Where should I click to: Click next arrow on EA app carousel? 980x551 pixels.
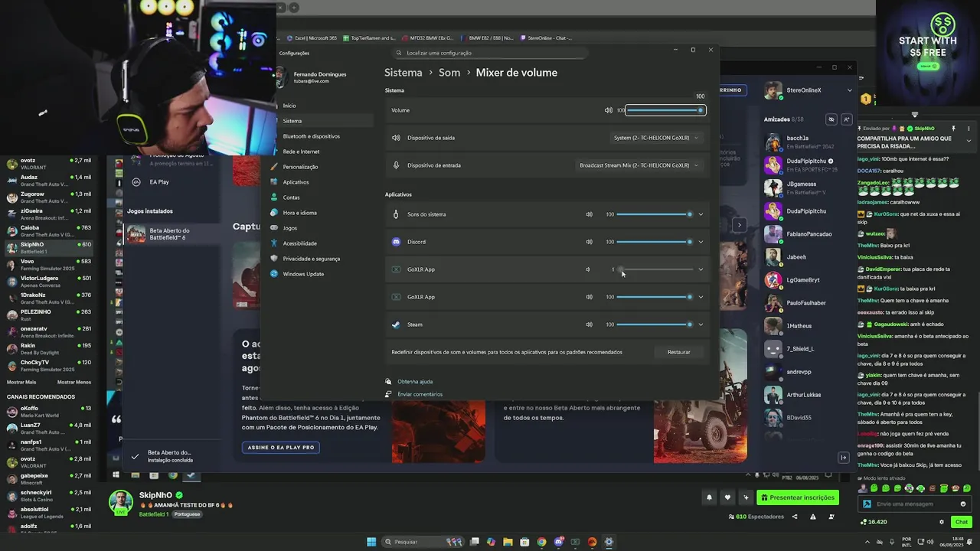tap(739, 225)
